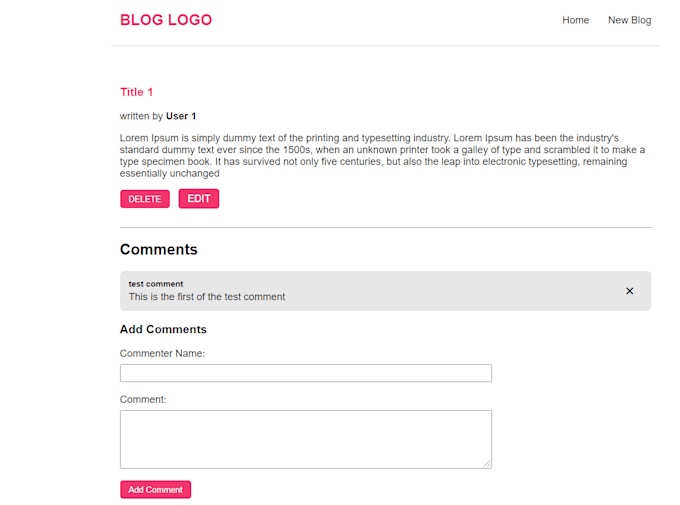Click the "written by" byline text

(141, 116)
